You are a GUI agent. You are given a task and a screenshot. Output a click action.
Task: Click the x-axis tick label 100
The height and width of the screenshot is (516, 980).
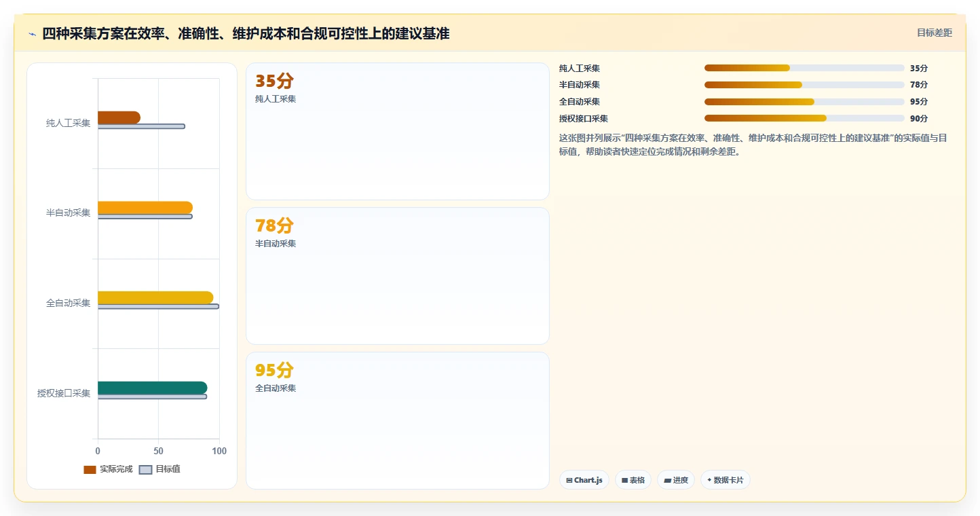point(219,451)
